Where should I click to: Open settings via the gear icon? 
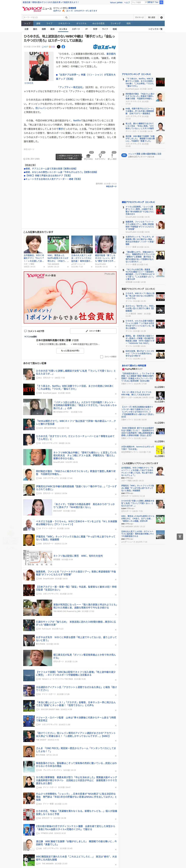161,17
